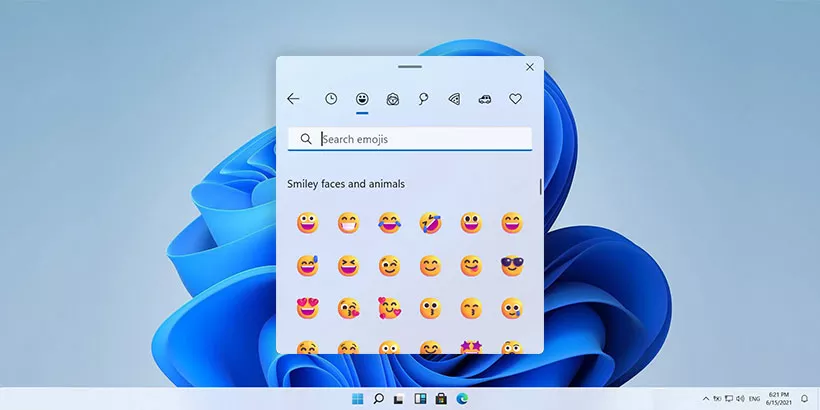
Task: Grab the drag handle atop the emoji panel
Action: pos(409,66)
